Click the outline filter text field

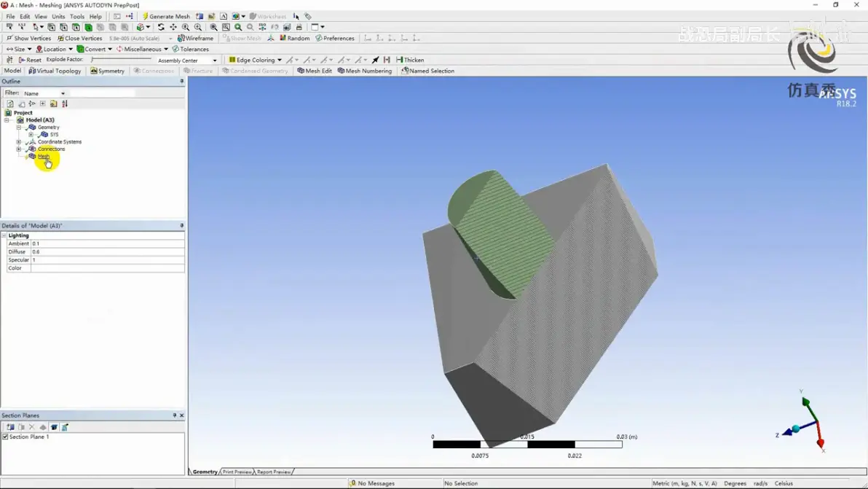pos(103,93)
